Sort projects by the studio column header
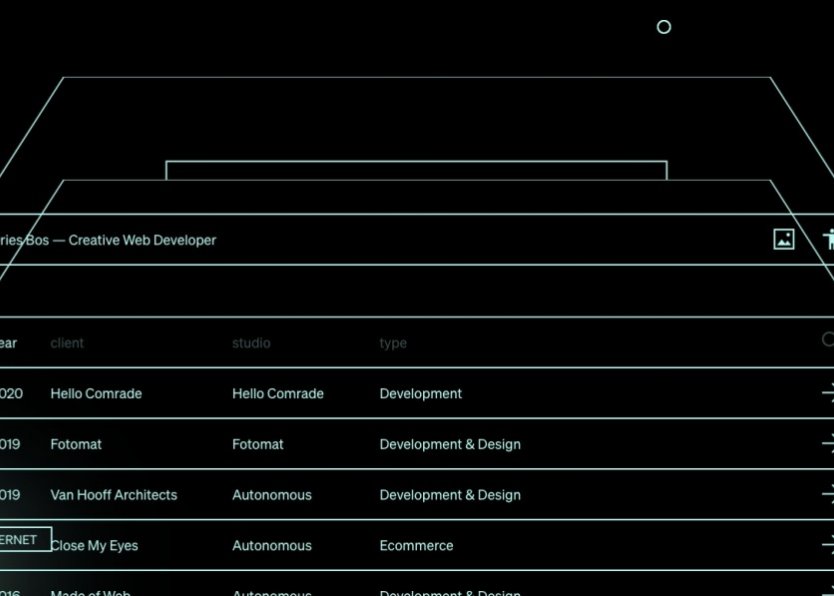 [251, 343]
